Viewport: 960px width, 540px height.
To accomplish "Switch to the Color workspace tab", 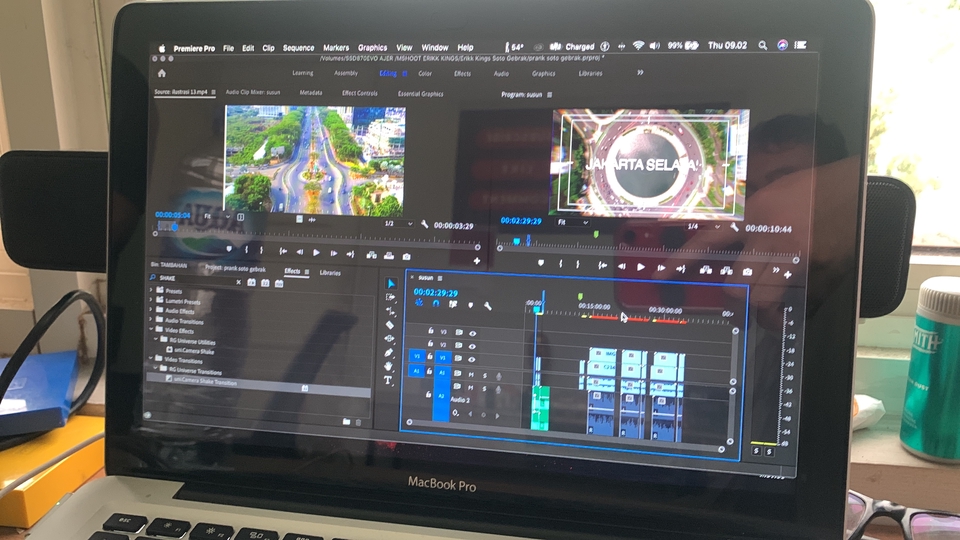I will point(425,73).
